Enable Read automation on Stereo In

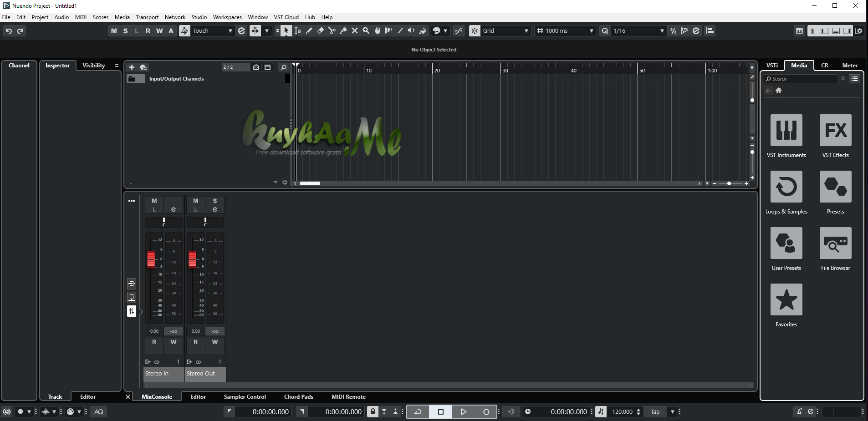(x=154, y=342)
